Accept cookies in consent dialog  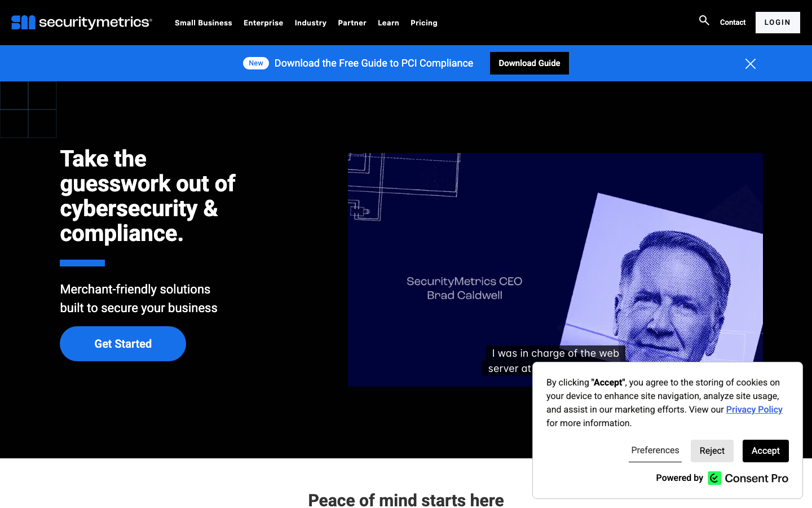coord(766,451)
